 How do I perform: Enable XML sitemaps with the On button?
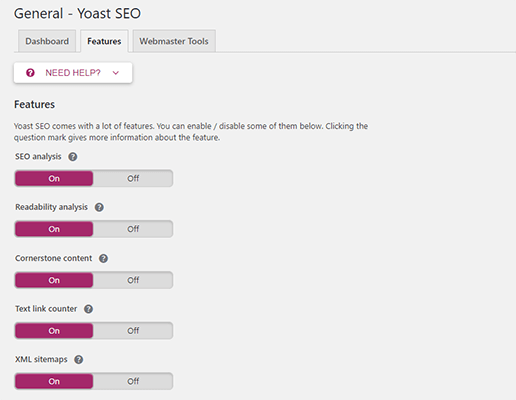(x=54, y=381)
